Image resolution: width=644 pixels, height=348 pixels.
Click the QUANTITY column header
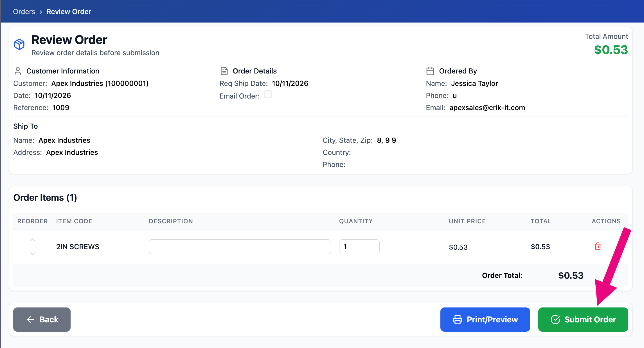click(356, 221)
